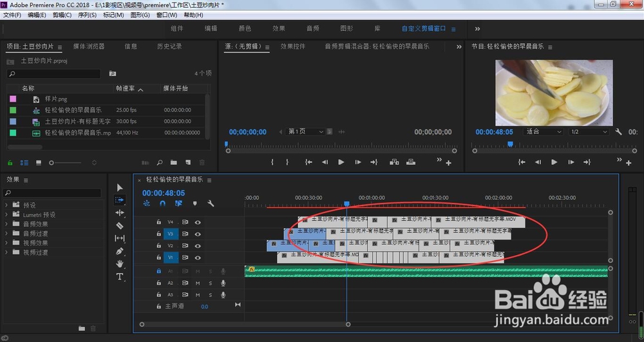644x342 pixels.
Task: Unlock the A1 audio track
Action: (x=158, y=271)
